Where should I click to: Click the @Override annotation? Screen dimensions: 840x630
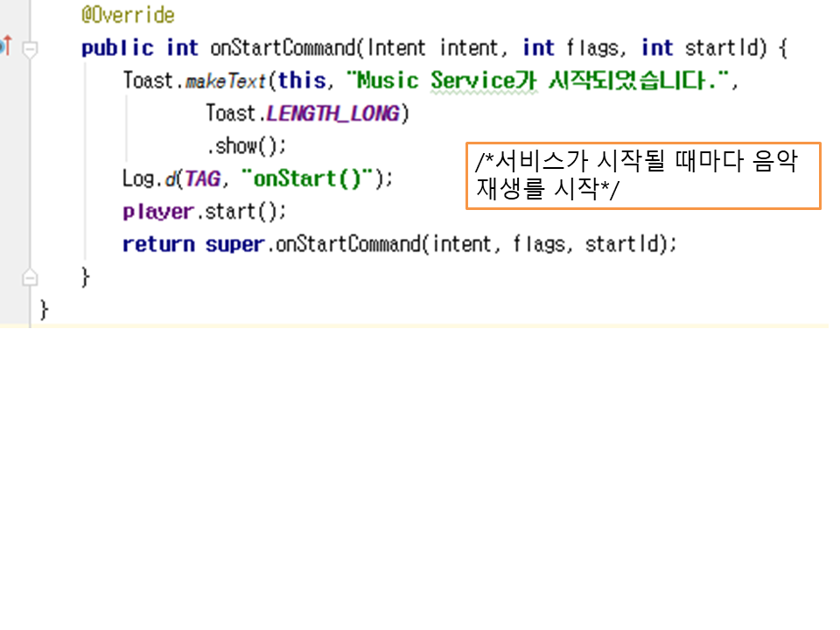coord(128,16)
